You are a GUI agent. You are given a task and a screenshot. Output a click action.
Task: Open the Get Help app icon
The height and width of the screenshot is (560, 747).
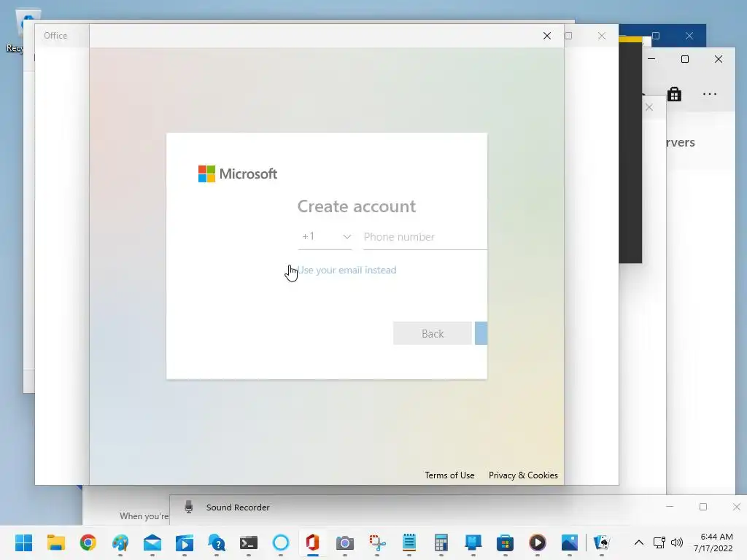[x=216, y=542]
